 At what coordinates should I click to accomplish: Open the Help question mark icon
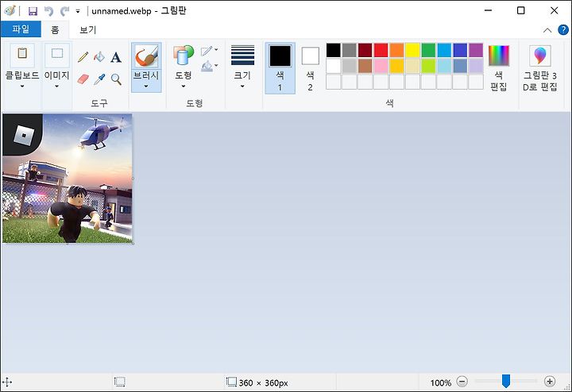tap(563, 30)
